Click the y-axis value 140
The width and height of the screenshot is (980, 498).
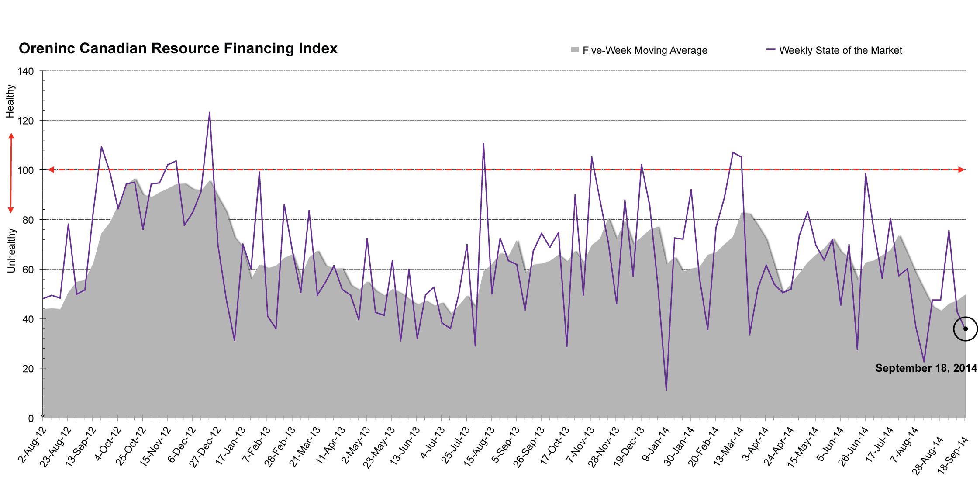coord(25,71)
